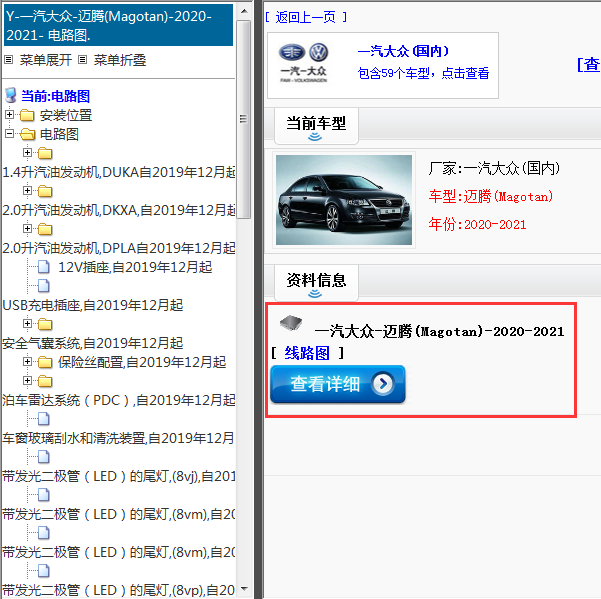Image resolution: width=601 pixels, height=599 pixels.
Task: Click the 查看详细 button
Action: pos(338,384)
